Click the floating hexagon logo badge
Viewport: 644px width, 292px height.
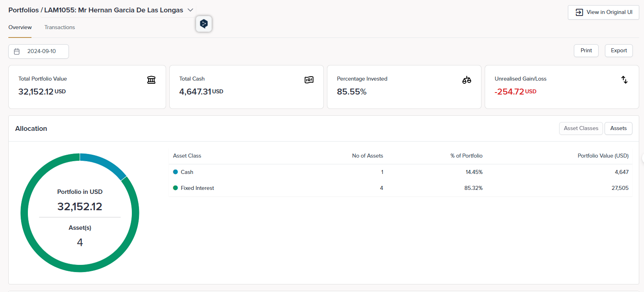point(204,24)
